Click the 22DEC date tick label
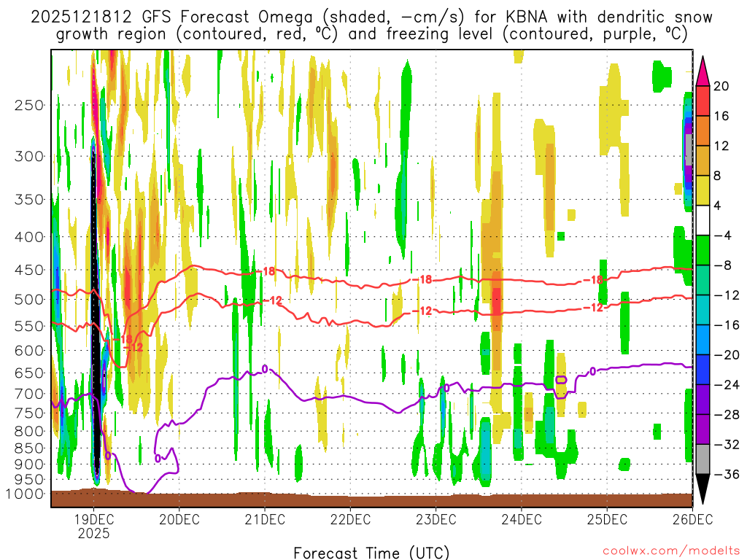Screen dimensions: 747x560 pyautogui.click(x=351, y=519)
